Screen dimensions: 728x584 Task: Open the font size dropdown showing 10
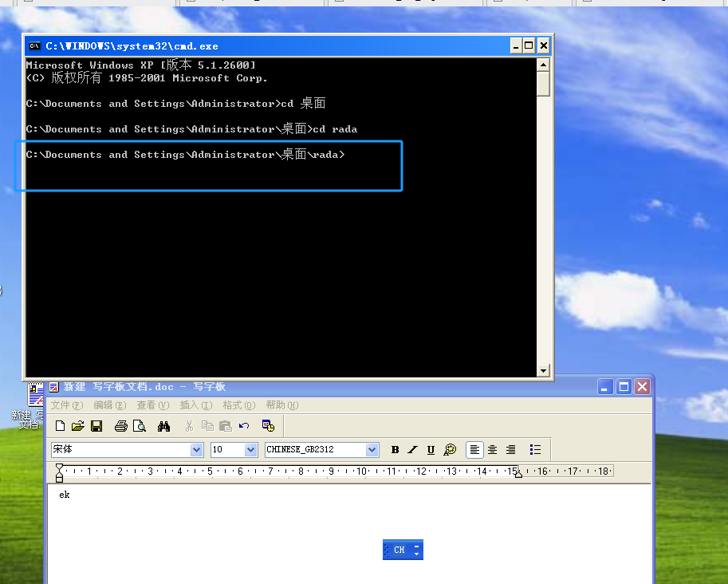pos(250,449)
